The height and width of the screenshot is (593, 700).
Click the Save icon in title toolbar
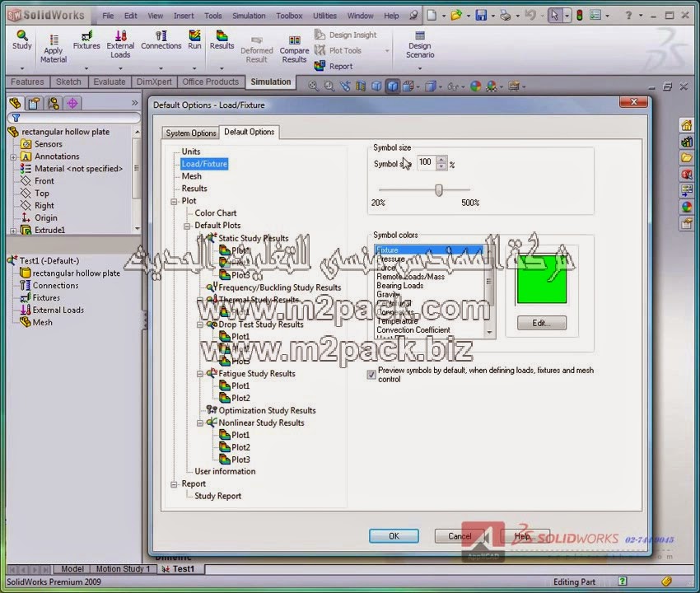[481, 15]
